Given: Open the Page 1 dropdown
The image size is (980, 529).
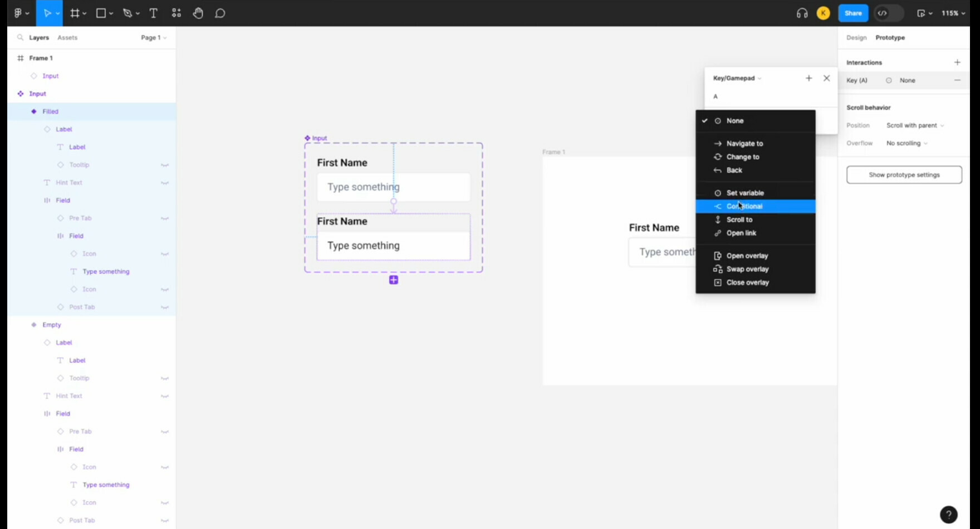Looking at the screenshot, I should 154,37.
